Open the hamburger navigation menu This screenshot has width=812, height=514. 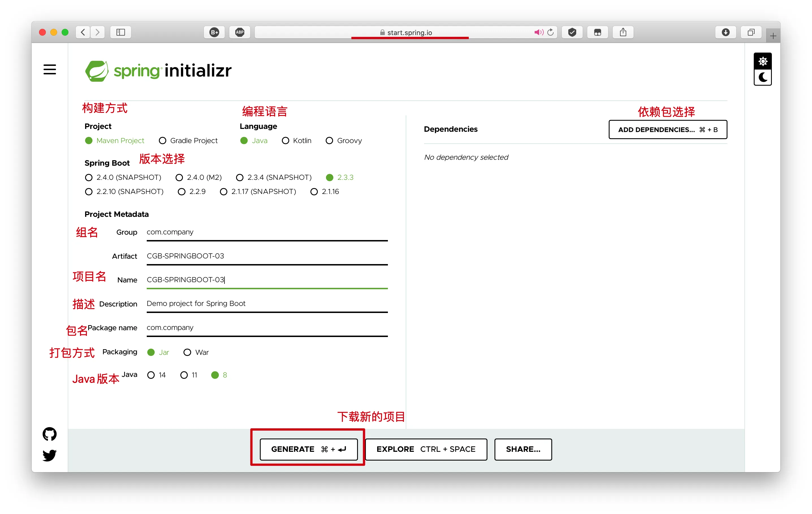coord(49,70)
